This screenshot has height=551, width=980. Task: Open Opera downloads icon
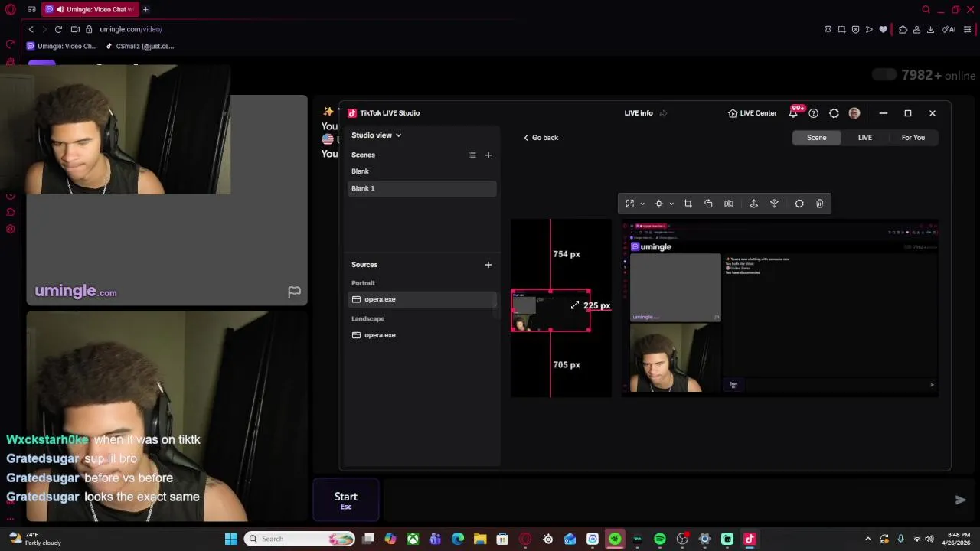930,29
